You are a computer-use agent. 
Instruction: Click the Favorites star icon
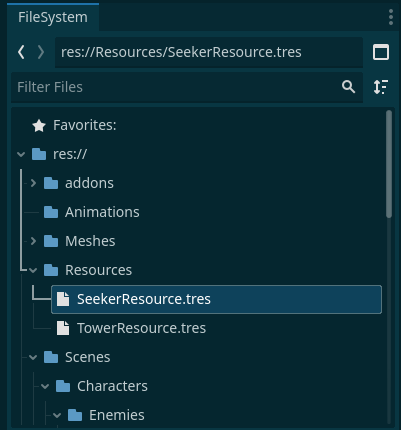tap(39, 126)
